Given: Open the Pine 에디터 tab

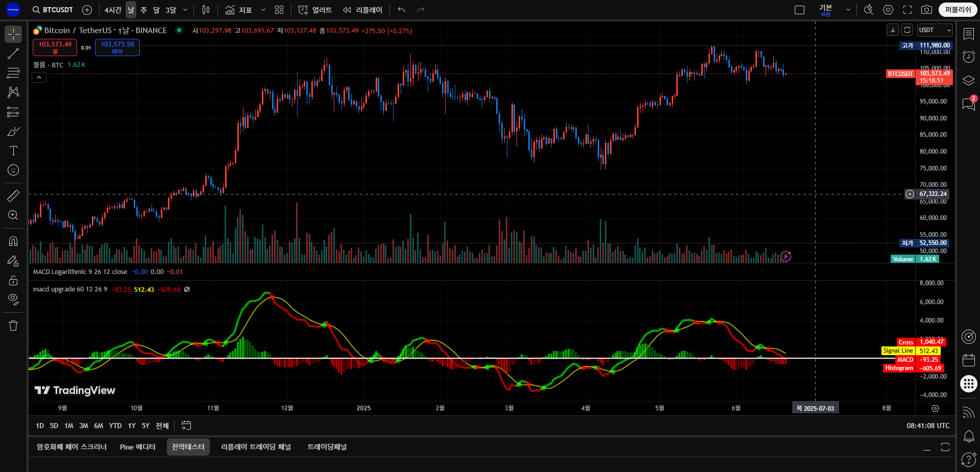Looking at the screenshot, I should tap(138, 447).
